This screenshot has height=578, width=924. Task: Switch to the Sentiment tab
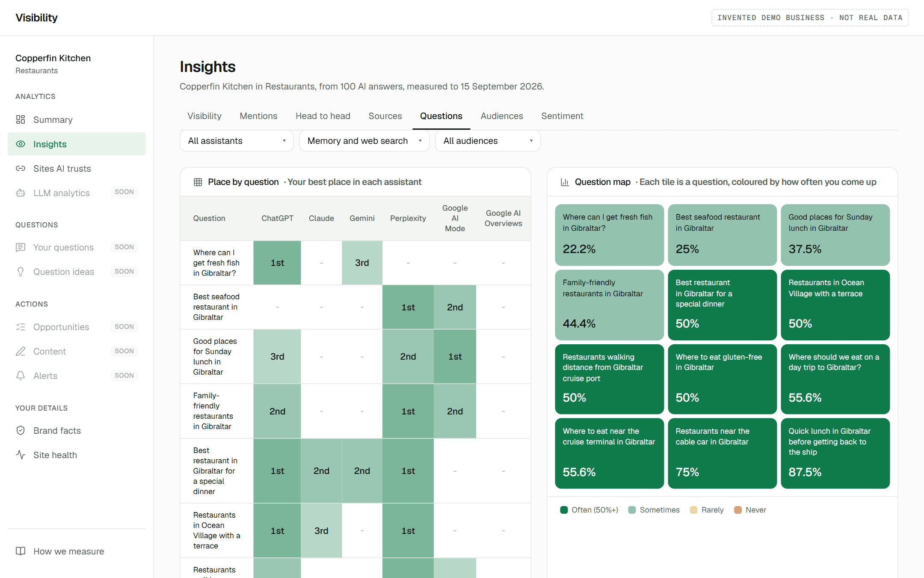coord(562,116)
